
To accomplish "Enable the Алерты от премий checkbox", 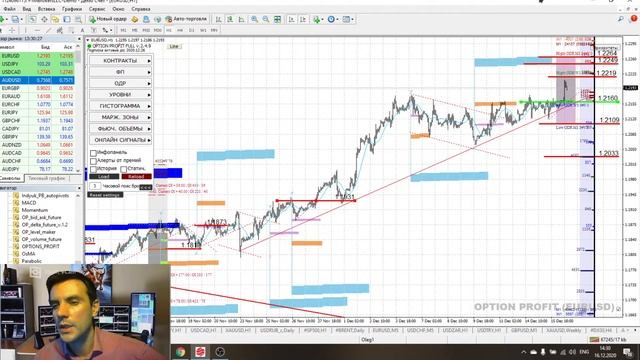I will click(93, 161).
